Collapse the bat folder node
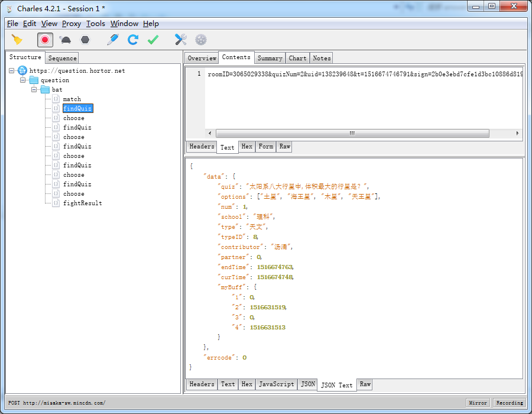 [x=34, y=89]
